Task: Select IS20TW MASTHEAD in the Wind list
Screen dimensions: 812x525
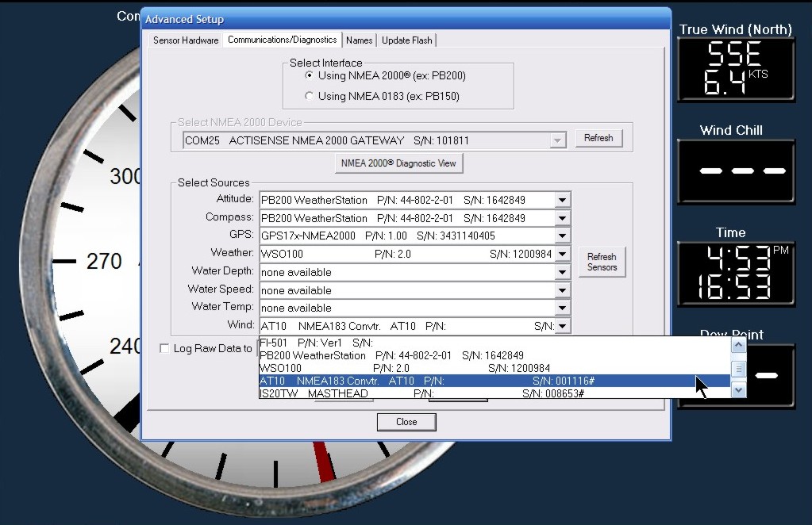Action: coord(495,393)
